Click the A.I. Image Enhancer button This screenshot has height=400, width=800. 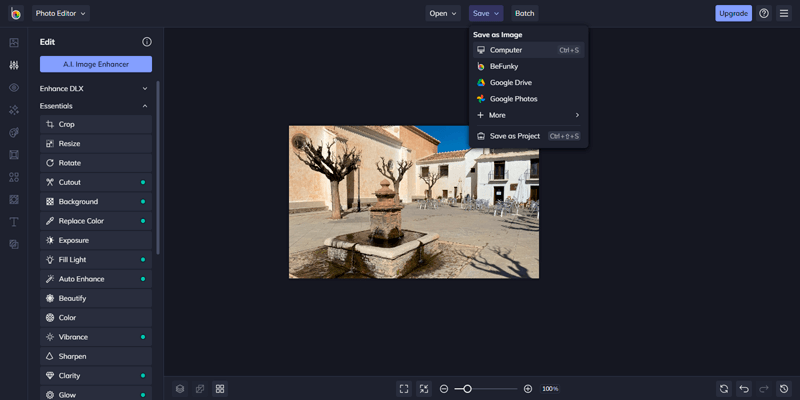tap(96, 64)
